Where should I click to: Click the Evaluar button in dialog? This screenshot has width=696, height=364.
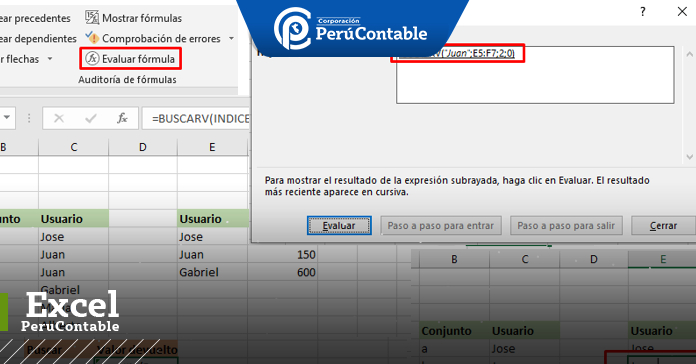(x=339, y=226)
